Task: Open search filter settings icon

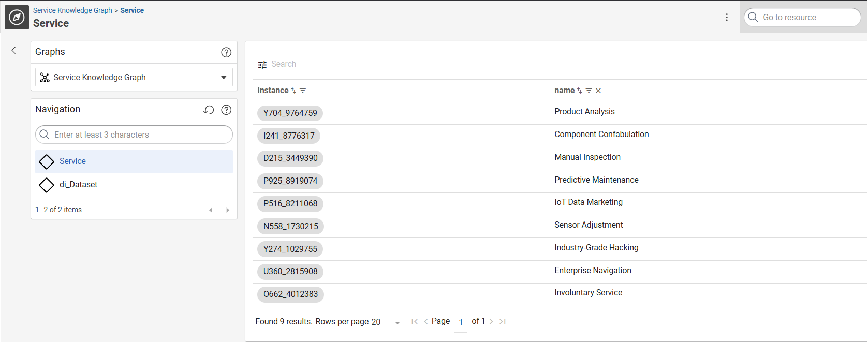Action: click(x=262, y=65)
